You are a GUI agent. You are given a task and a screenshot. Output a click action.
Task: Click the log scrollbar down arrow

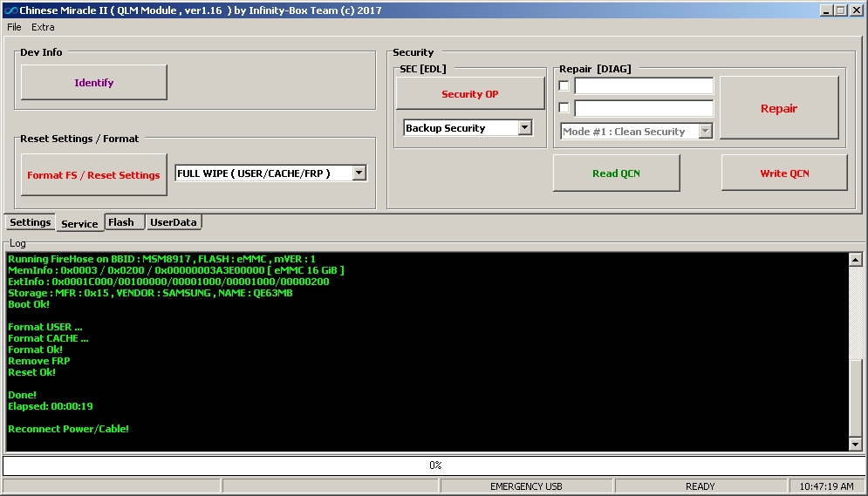855,444
